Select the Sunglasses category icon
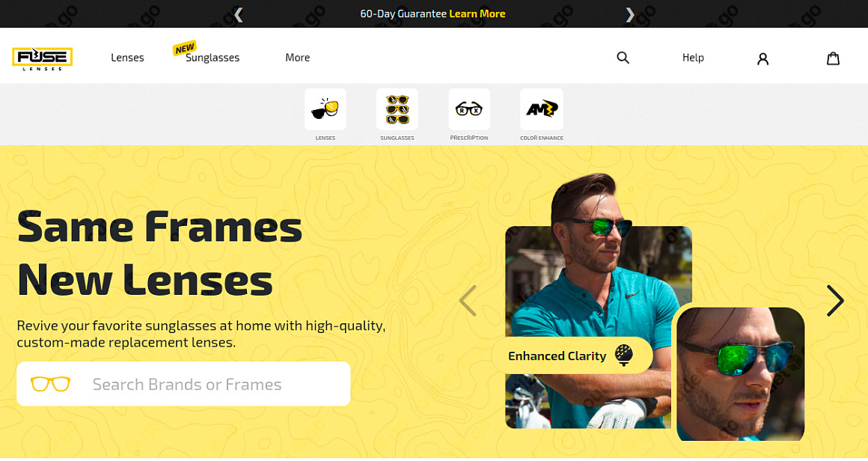Viewport: 868px width, 461px height. coord(397,109)
